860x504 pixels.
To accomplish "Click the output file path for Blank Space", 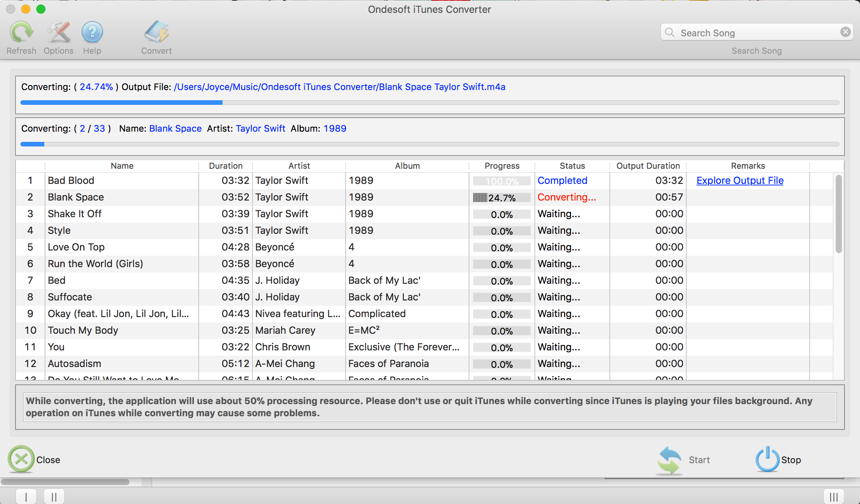I will (339, 87).
